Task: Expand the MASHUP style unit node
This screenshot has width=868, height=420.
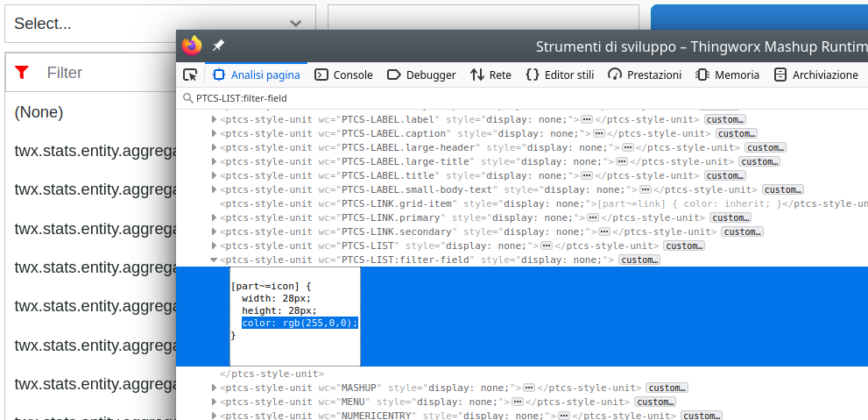Action: click(x=214, y=388)
